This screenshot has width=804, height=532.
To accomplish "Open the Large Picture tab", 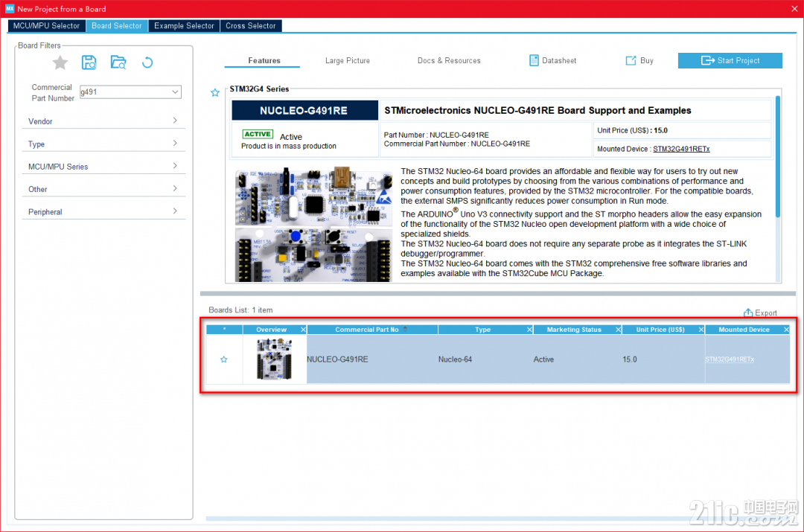I will pos(348,60).
